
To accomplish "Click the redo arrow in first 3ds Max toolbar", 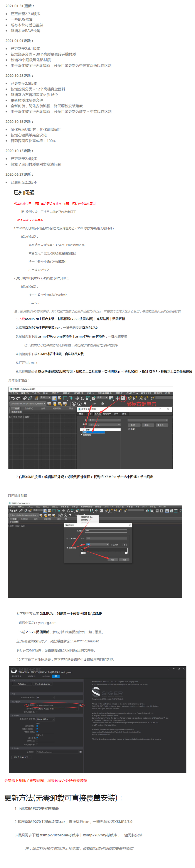I will point(18,398).
